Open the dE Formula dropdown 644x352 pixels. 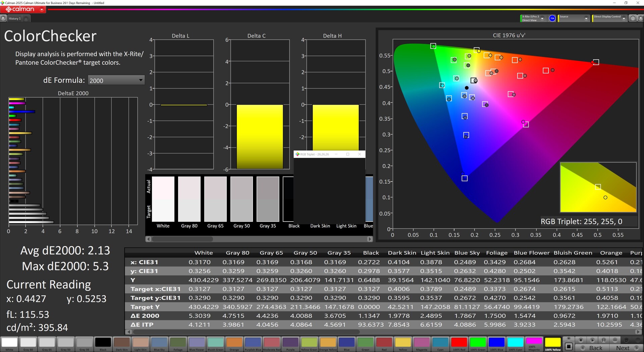116,80
